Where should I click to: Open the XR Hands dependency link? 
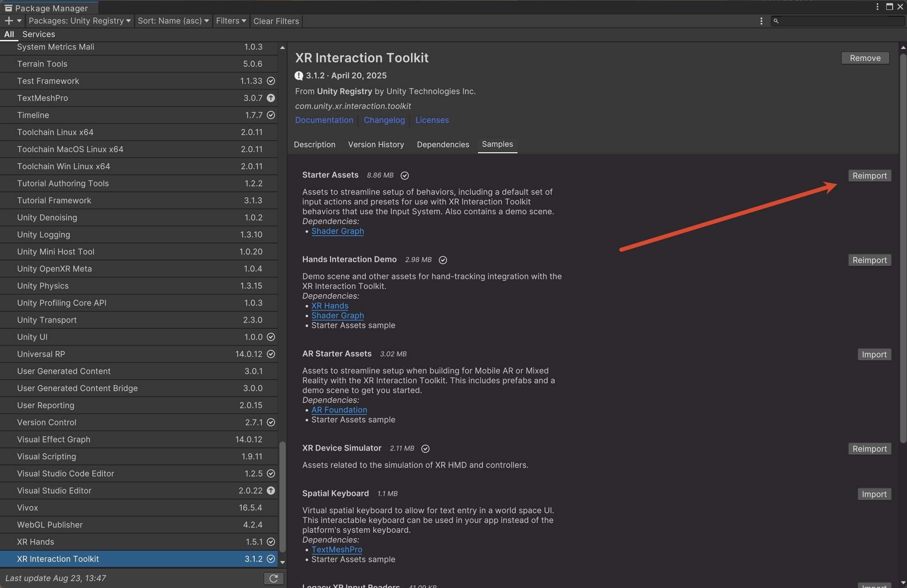click(x=330, y=306)
